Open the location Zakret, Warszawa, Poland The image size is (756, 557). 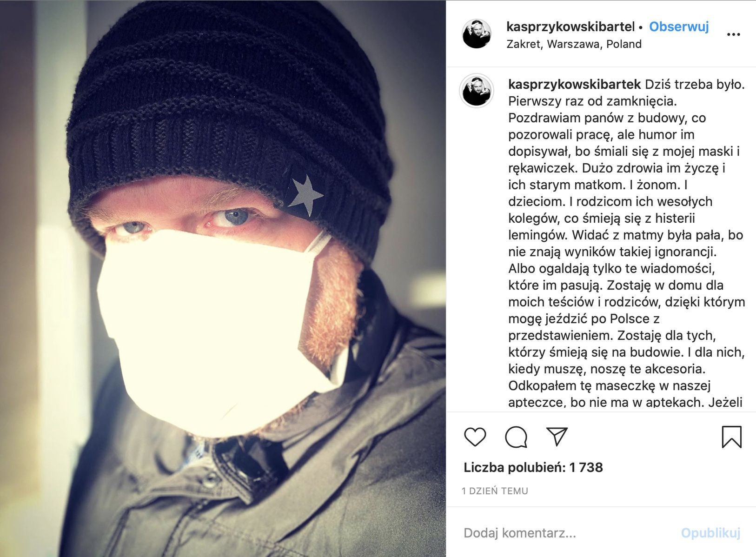[574, 44]
